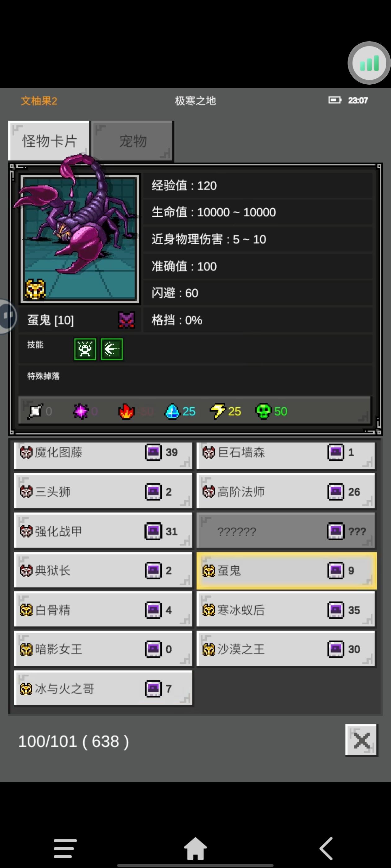
Task: Tap the lightning resistance bolt icon
Action: 218,411
